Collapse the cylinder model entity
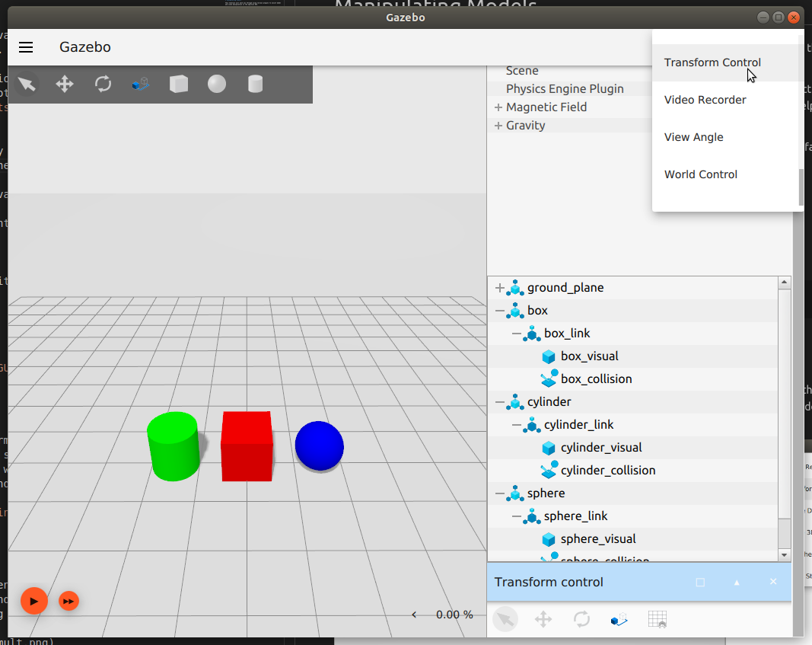This screenshot has height=645, width=812. pyautogui.click(x=499, y=401)
